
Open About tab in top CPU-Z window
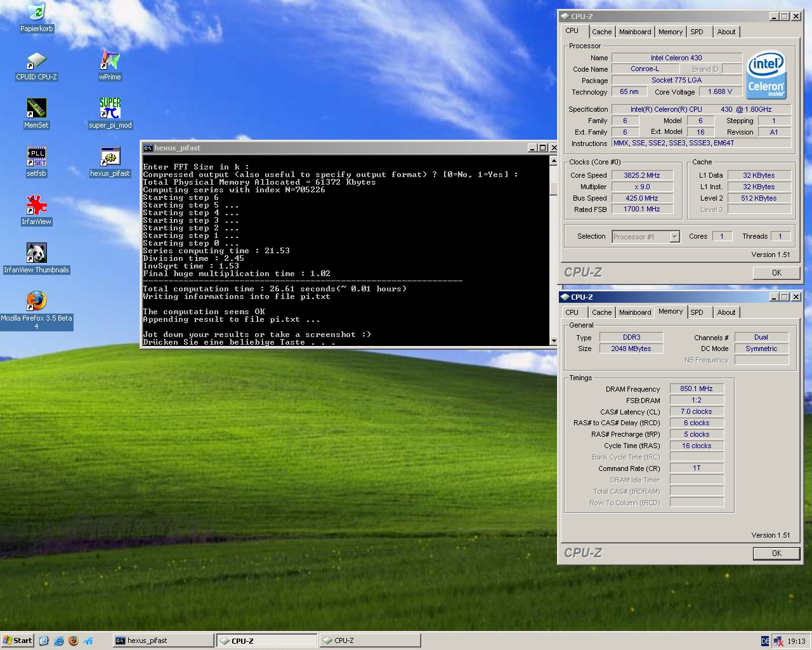click(x=726, y=32)
